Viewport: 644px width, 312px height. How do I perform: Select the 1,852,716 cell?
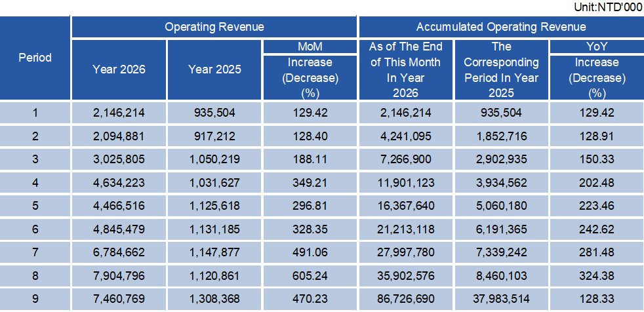pos(502,136)
